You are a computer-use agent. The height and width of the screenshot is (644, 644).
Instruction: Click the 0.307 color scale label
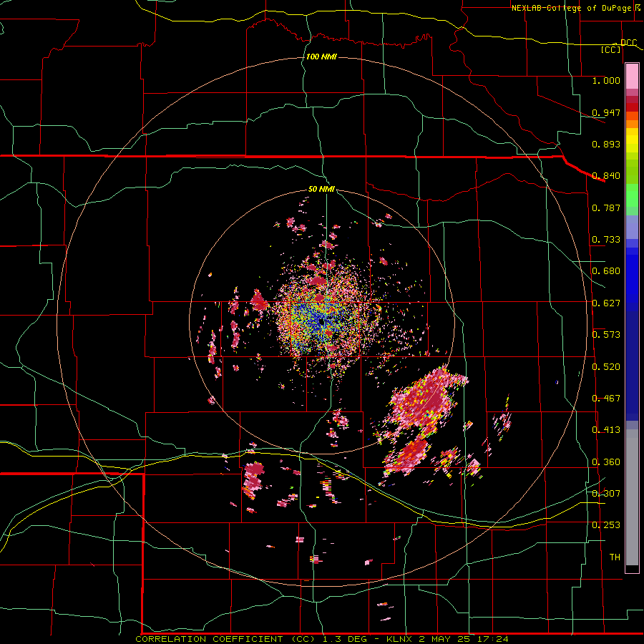click(x=606, y=494)
